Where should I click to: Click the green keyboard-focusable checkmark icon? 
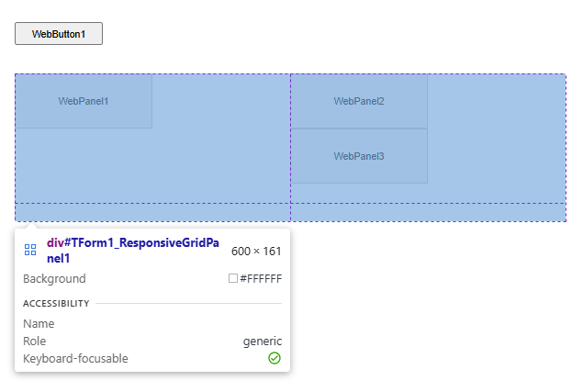(x=275, y=358)
